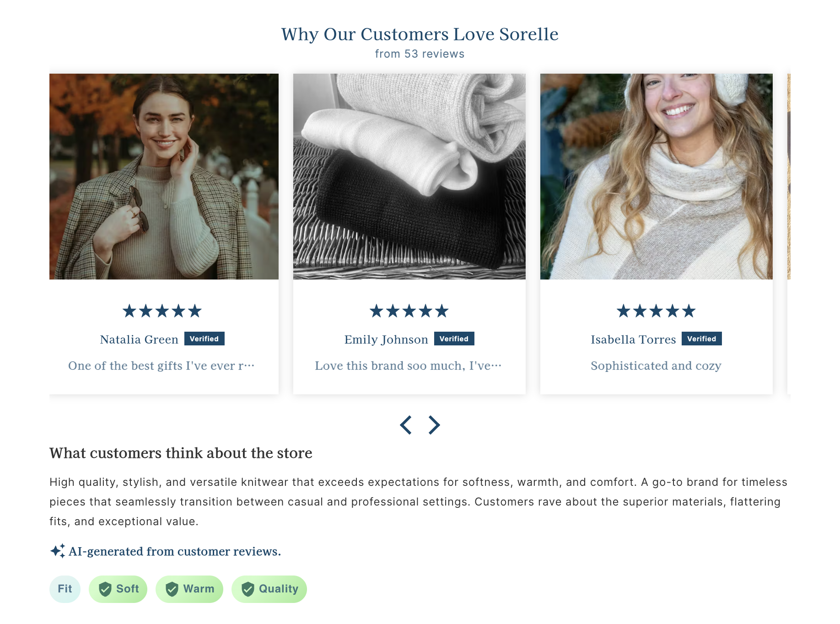Click the shield icon on Warm tag
Image resolution: width=840 pixels, height=624 pixels.
point(172,589)
